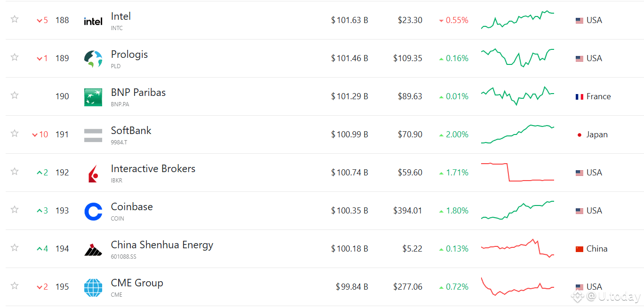Open the BNP Paribas green logo
Image resolution: width=644 pixels, height=308 pixels.
(x=93, y=97)
